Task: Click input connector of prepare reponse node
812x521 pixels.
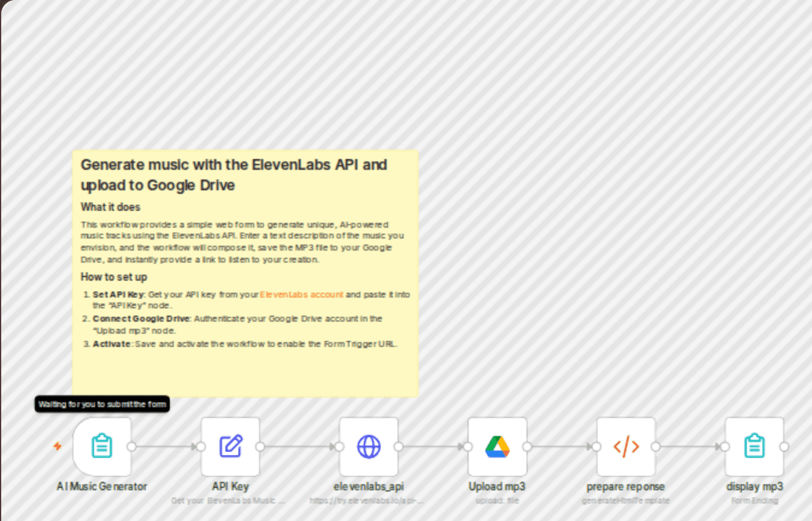Action: pyautogui.click(x=596, y=447)
